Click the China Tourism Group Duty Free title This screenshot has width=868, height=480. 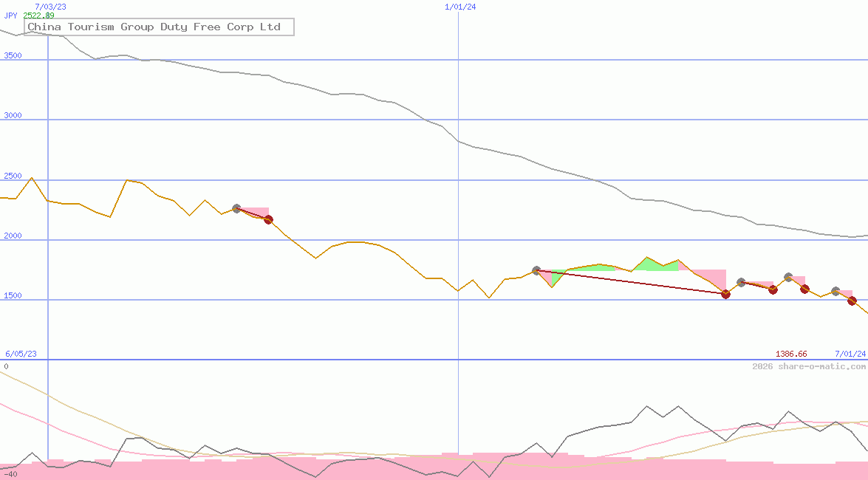coord(159,27)
